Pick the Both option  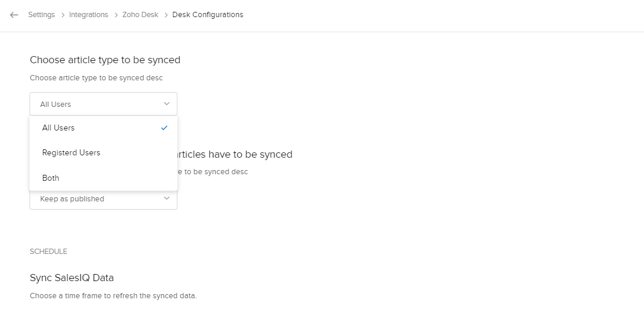pos(51,178)
